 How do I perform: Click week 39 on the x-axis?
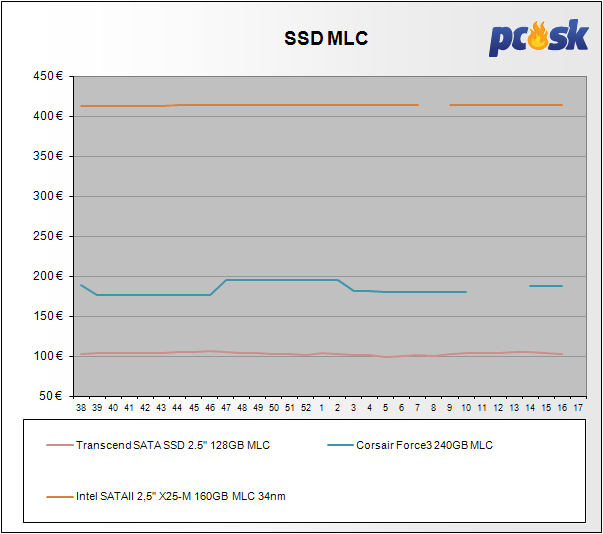click(x=97, y=408)
